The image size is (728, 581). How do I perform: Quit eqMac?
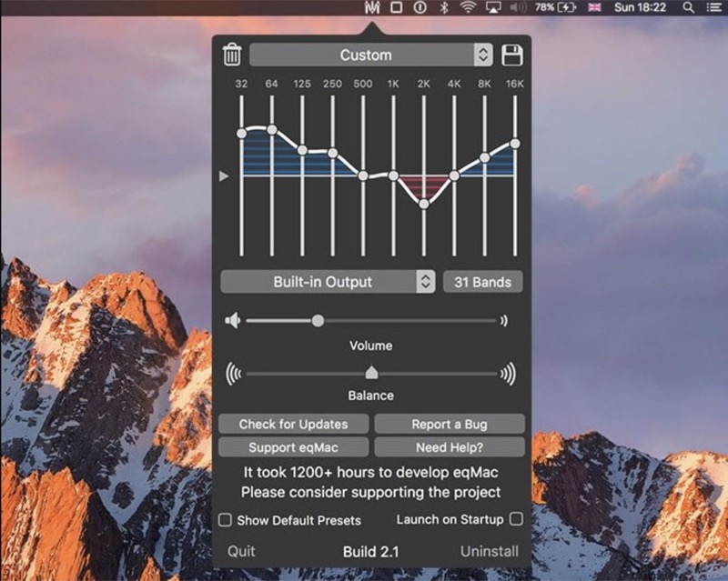(x=241, y=551)
